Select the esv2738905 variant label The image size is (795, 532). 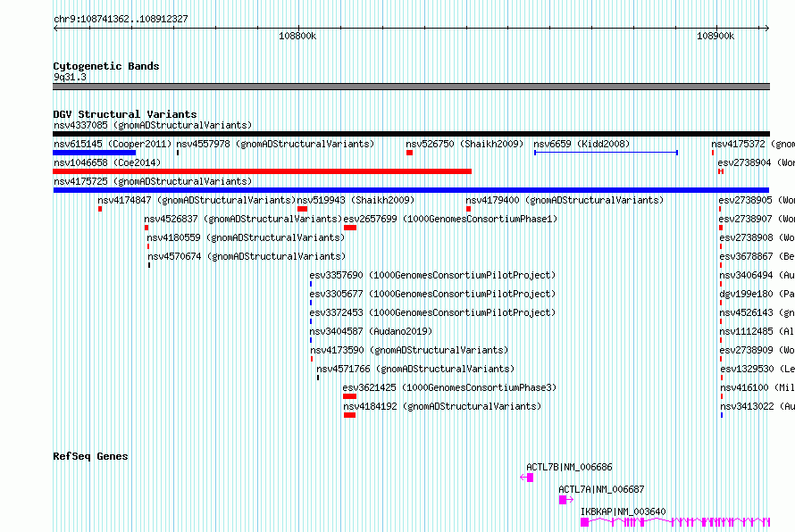point(757,200)
